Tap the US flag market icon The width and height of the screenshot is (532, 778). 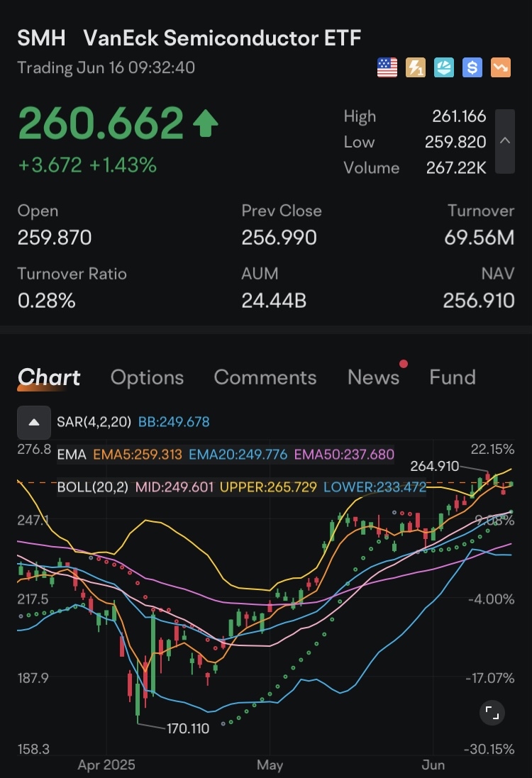point(387,68)
